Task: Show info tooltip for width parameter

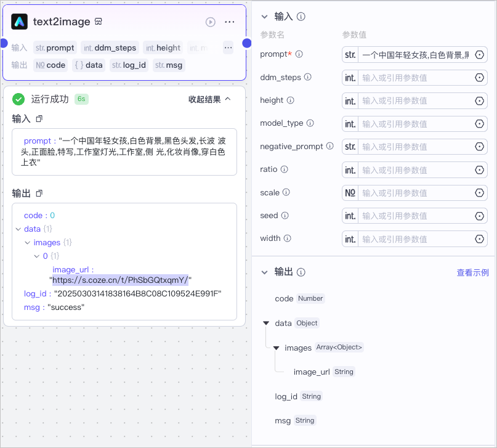Action: click(x=287, y=238)
